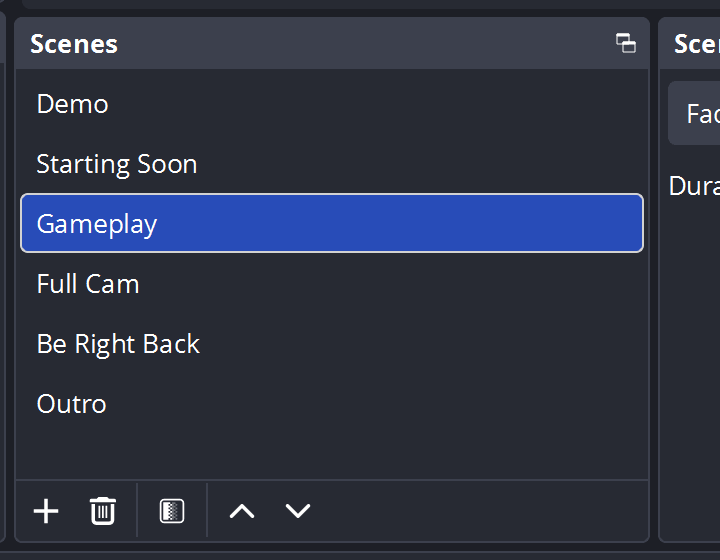Viewport: 720px width, 560px height.
Task: Switch to the Outro scene
Action: coord(71,404)
